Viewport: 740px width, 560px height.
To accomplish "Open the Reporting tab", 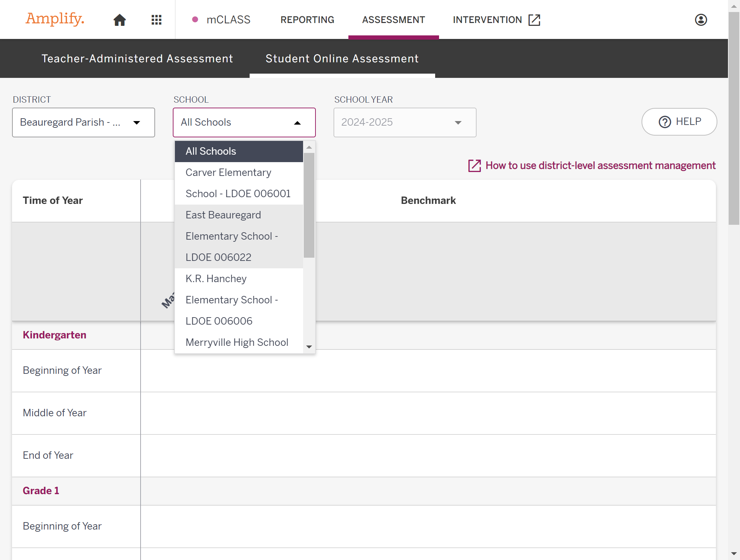I will click(x=307, y=20).
